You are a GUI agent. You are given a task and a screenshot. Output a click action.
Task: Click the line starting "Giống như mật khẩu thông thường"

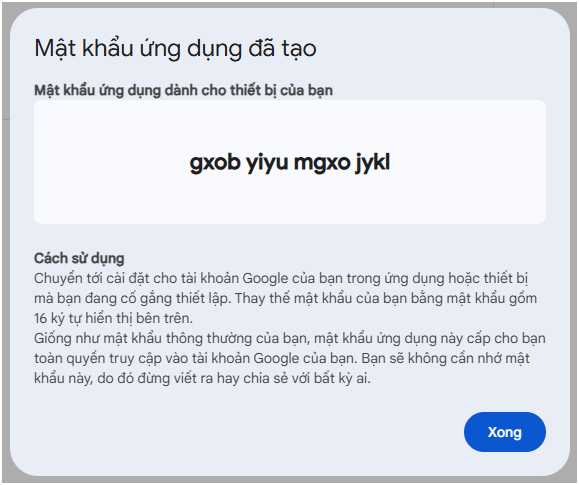click(290, 338)
